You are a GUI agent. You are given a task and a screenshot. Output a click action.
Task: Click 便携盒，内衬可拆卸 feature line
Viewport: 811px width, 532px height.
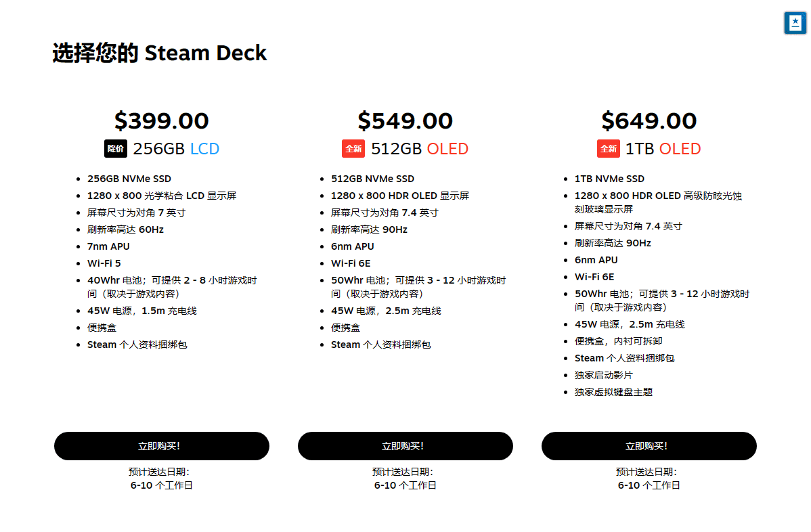(x=618, y=341)
